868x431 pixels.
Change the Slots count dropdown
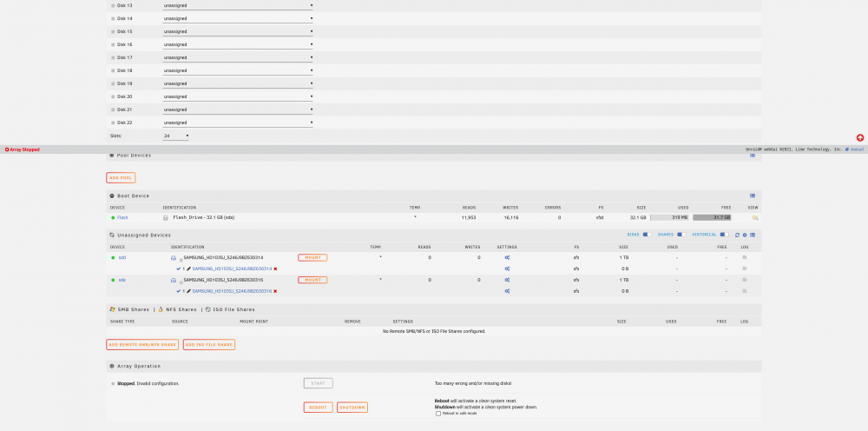click(175, 136)
